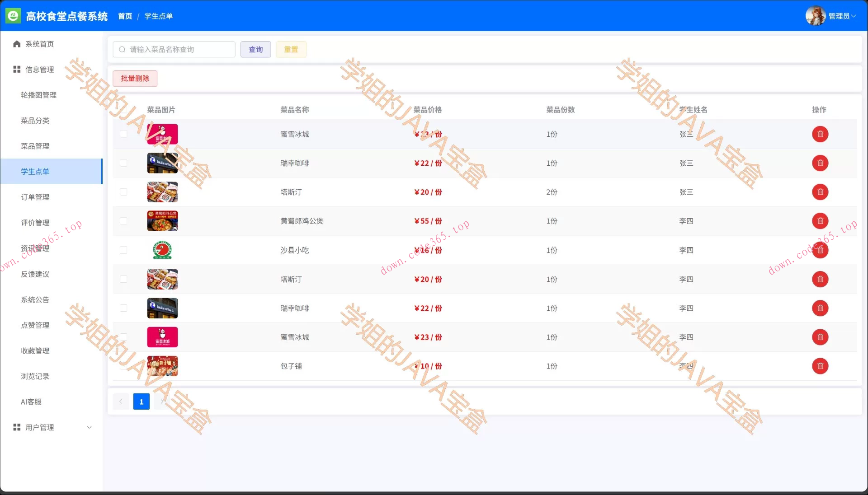Click the green system logo icon
This screenshot has height=495, width=868.
(x=13, y=16)
